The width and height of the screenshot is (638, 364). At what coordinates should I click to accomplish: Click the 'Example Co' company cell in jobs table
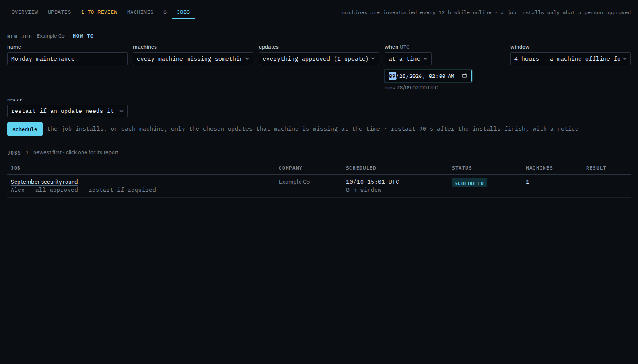coord(294,182)
